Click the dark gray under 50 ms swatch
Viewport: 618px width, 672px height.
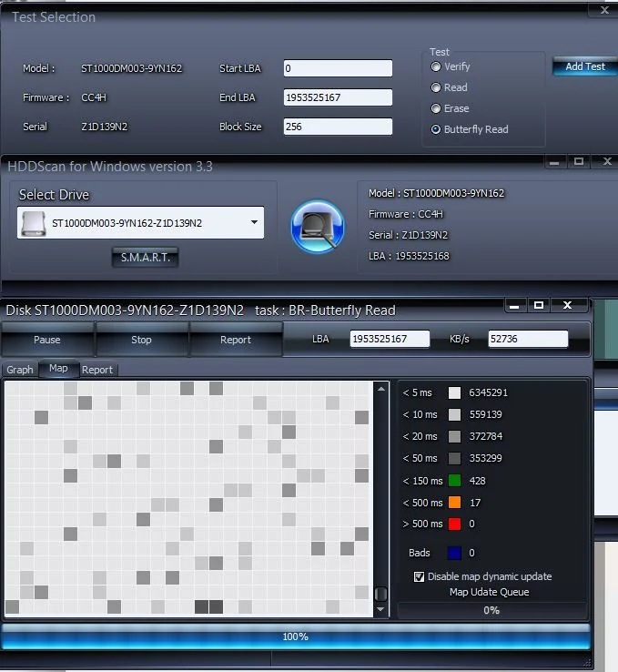(454, 458)
